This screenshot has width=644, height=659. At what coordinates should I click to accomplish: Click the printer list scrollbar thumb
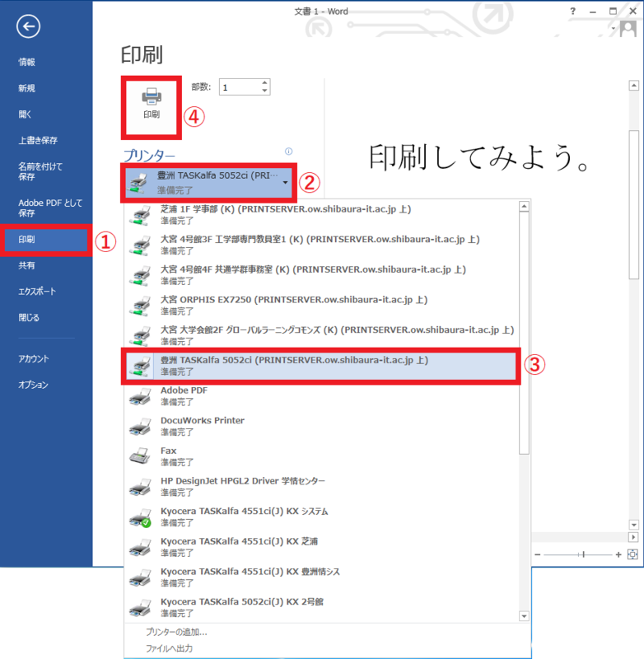[524, 333]
